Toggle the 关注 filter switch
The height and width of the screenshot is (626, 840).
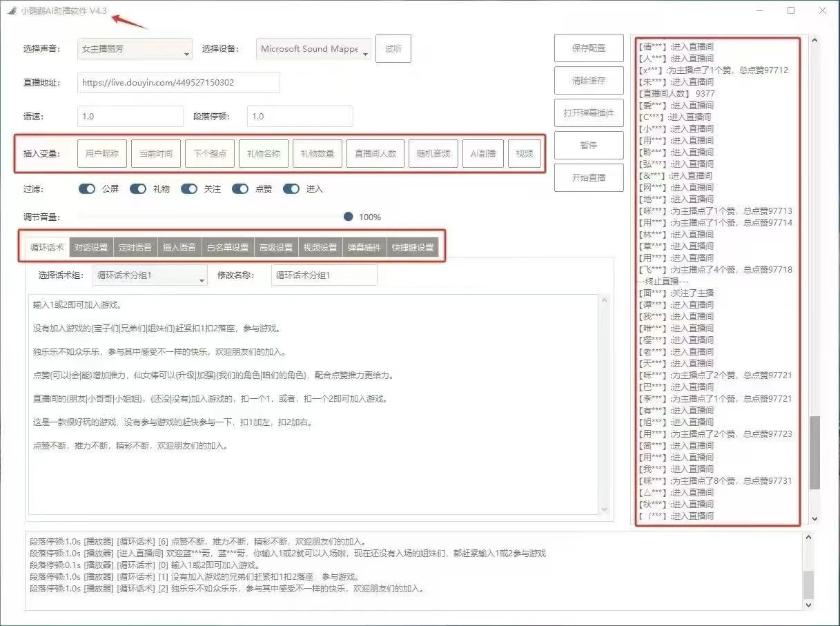click(x=189, y=189)
